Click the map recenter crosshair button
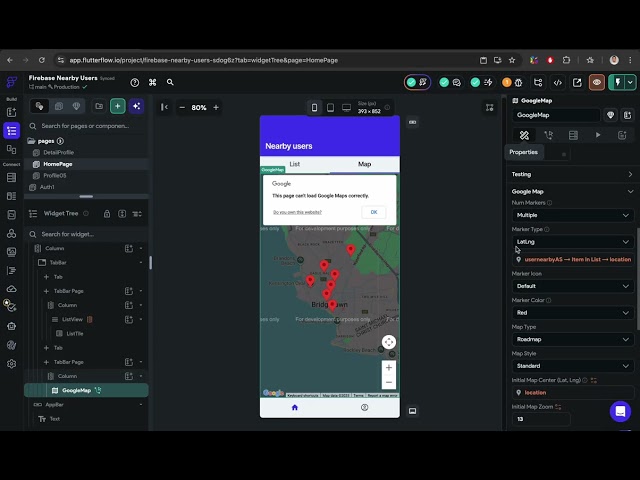640x480 pixels. [389, 342]
